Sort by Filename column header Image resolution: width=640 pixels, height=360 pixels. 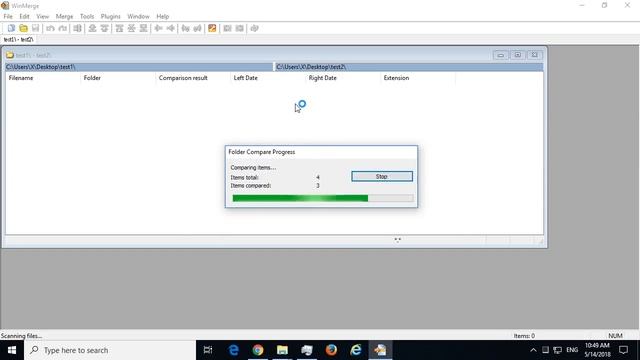[x=43, y=78]
